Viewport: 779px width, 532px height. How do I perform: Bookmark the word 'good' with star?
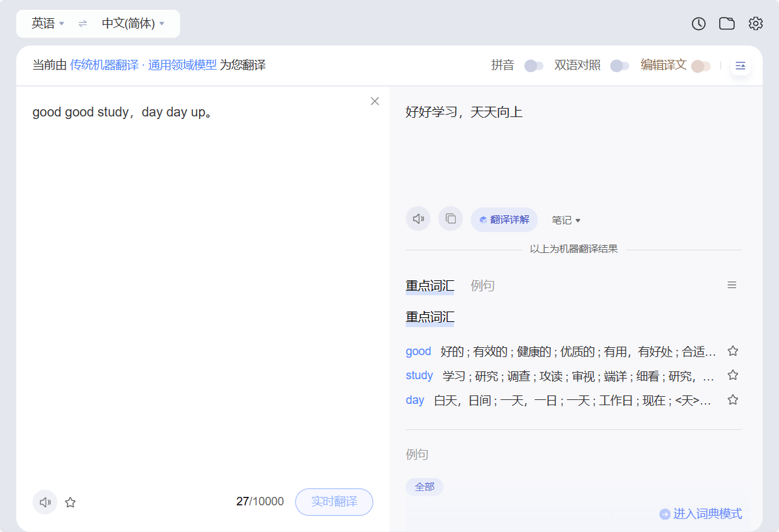click(733, 351)
